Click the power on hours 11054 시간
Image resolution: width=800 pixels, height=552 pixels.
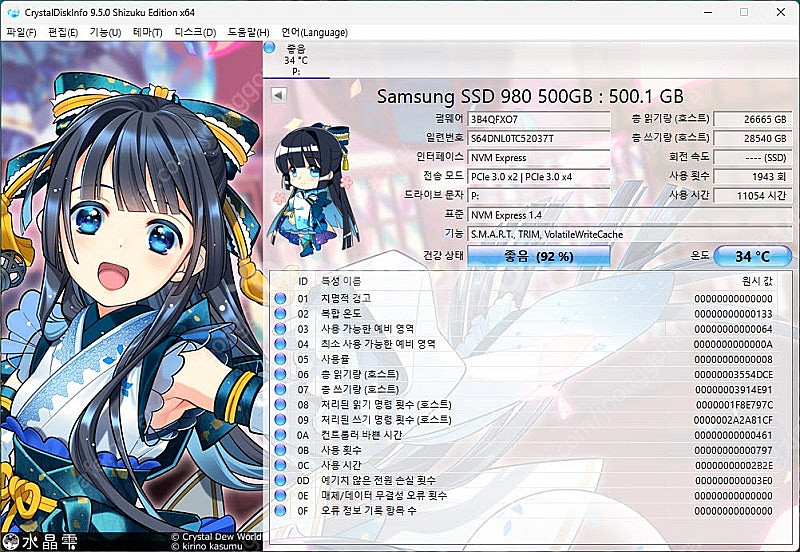click(753, 196)
